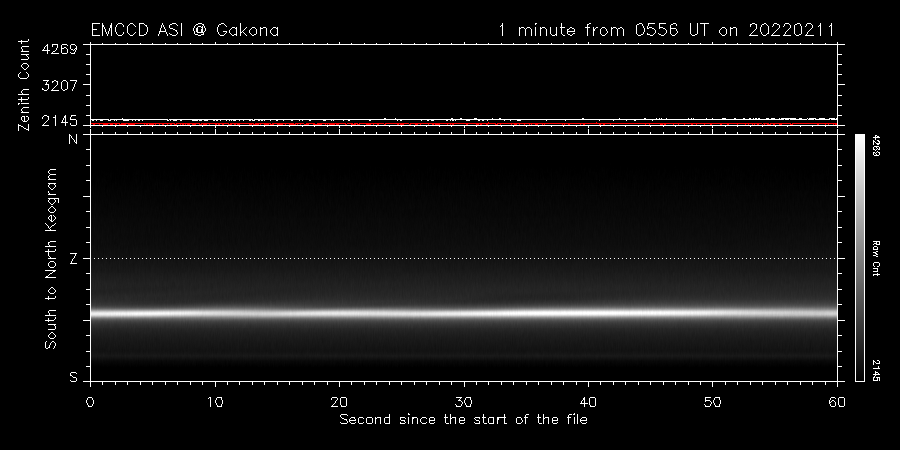Click the 20 second tick label
The height and width of the screenshot is (450, 900).
[x=339, y=402]
